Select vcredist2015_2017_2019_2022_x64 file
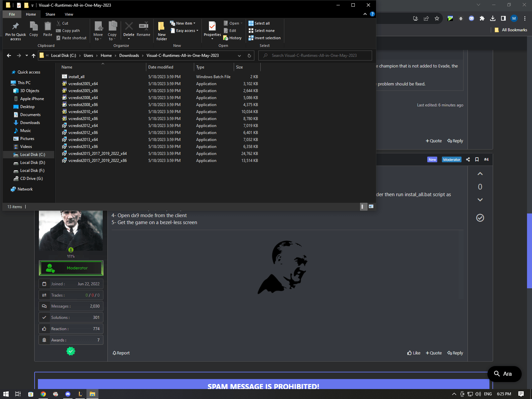532x399 pixels. tap(97, 154)
